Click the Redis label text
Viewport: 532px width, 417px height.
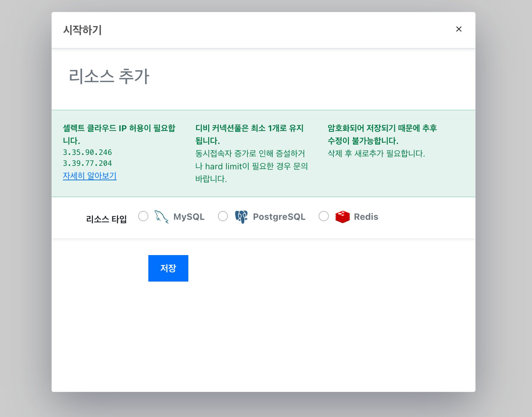[366, 217]
